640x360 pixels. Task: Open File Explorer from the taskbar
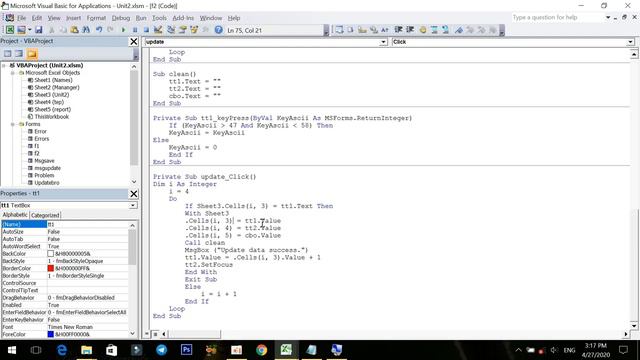pos(86,350)
